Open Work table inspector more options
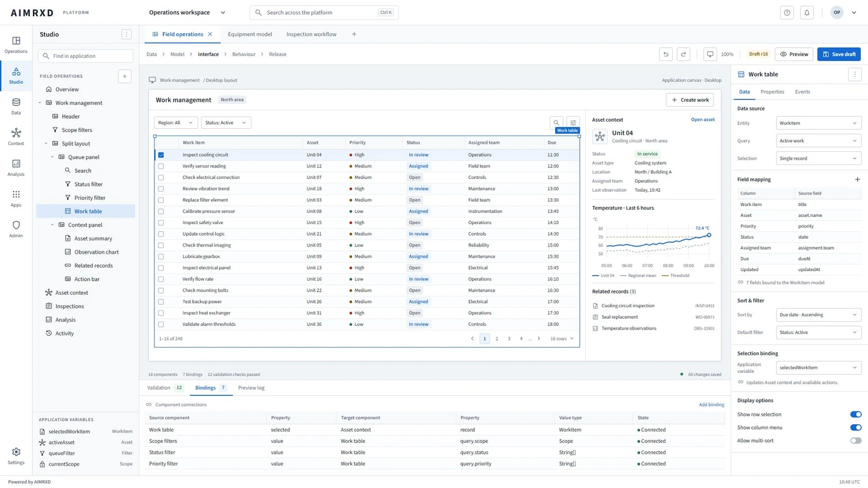Screen dimensions: 868x488 (x=854, y=74)
